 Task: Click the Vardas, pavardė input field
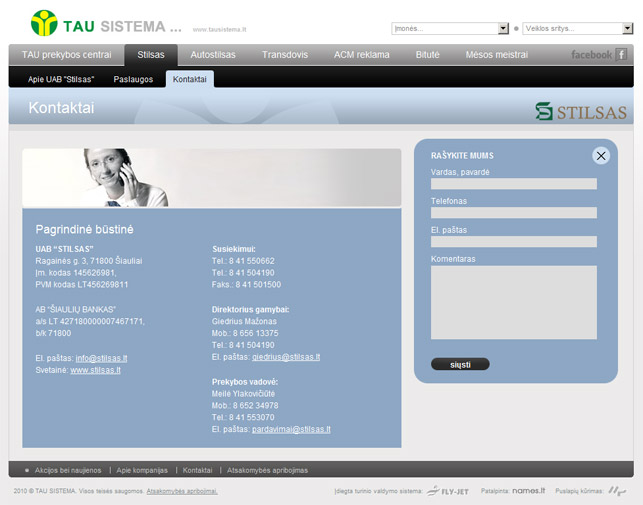(513, 184)
